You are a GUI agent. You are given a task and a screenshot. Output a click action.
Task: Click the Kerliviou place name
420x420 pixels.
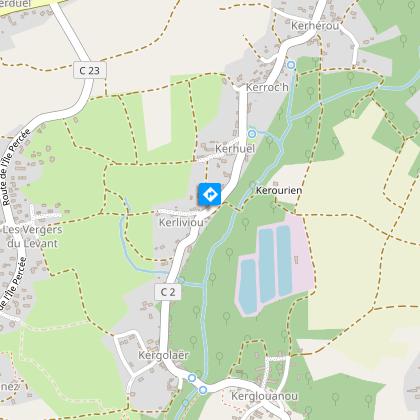pyautogui.click(x=181, y=223)
